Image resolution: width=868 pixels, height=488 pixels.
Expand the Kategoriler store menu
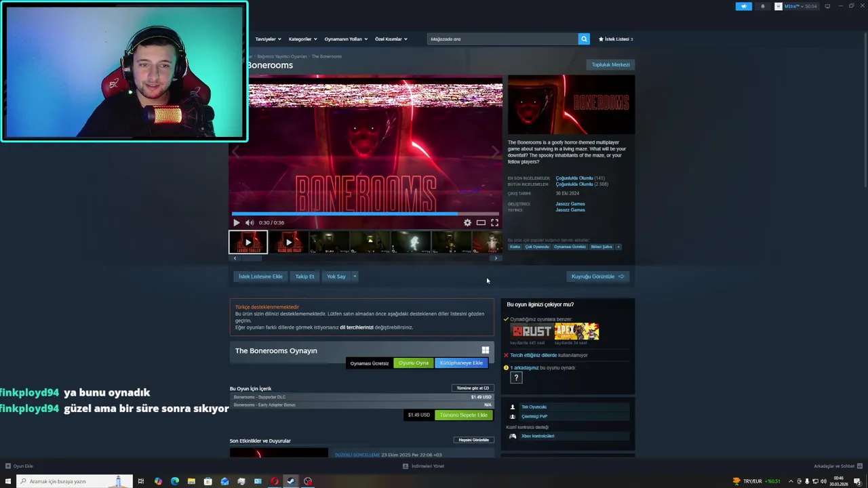tap(302, 39)
